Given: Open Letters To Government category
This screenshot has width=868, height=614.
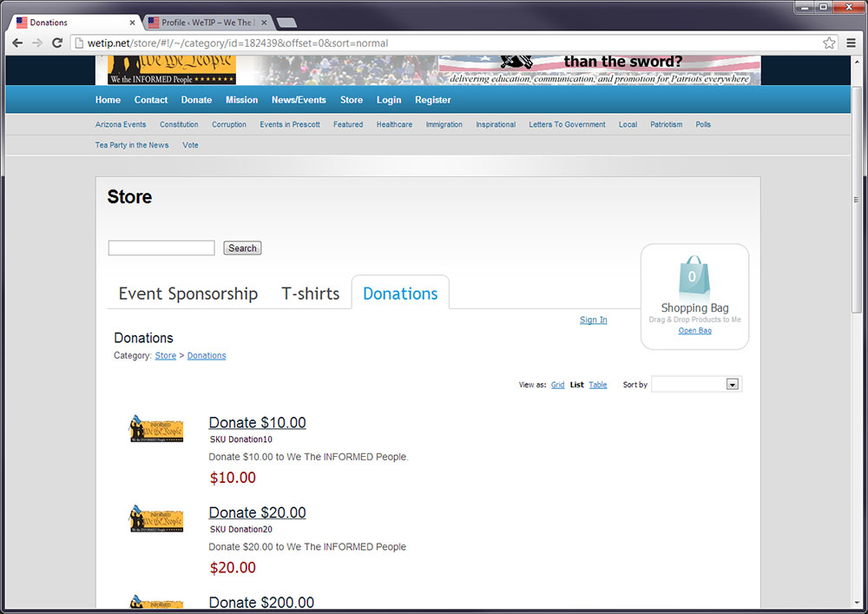Looking at the screenshot, I should pos(567,124).
